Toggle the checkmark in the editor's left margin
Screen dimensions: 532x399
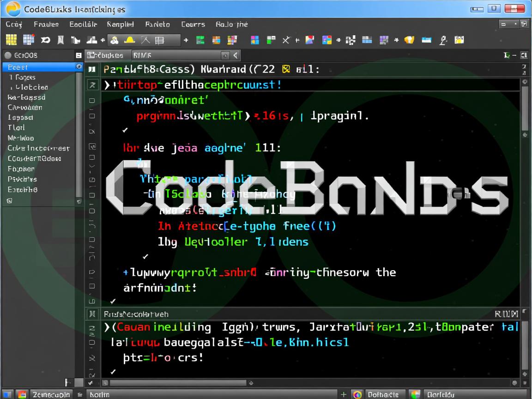coord(125,130)
